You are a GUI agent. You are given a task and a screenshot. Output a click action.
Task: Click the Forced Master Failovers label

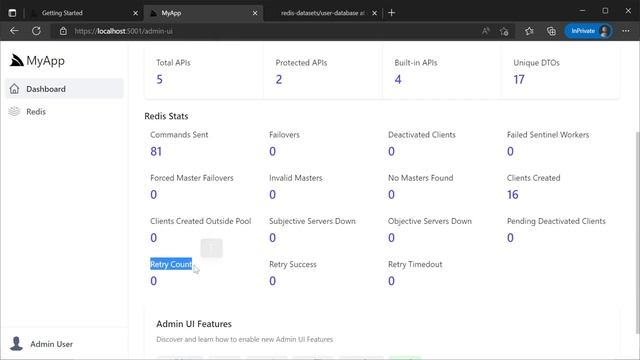pyautogui.click(x=192, y=178)
